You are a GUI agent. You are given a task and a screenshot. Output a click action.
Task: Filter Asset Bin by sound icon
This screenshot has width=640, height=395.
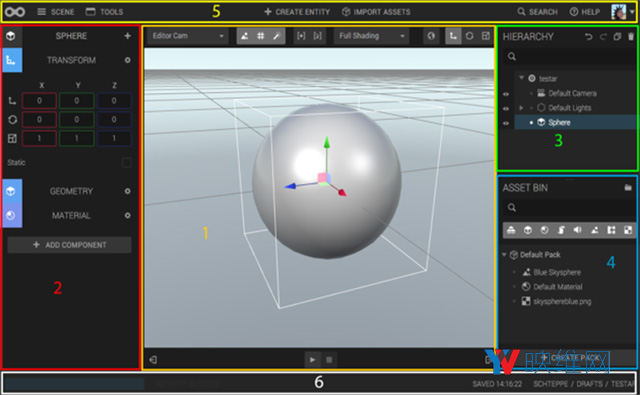click(x=578, y=230)
